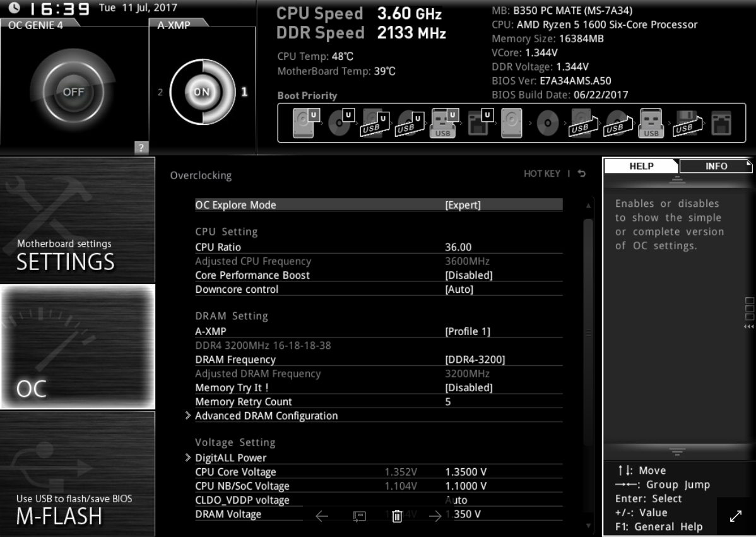The width and height of the screenshot is (756, 537).
Task: Click the OC GENIE 4 tab header
Action: (36, 25)
